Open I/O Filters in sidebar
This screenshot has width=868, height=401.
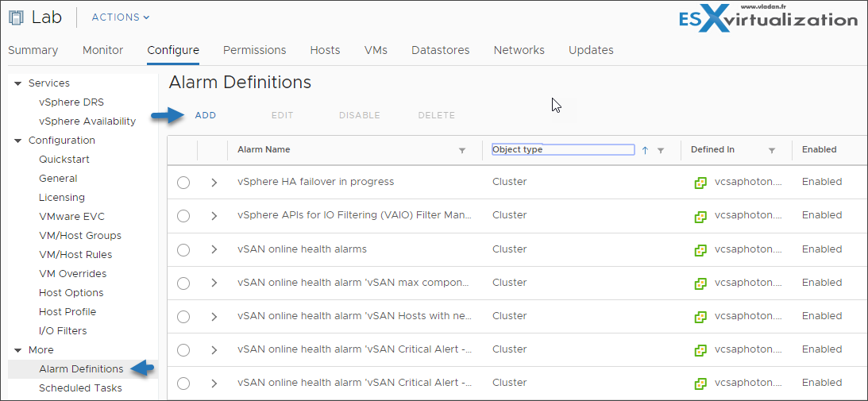click(x=63, y=330)
